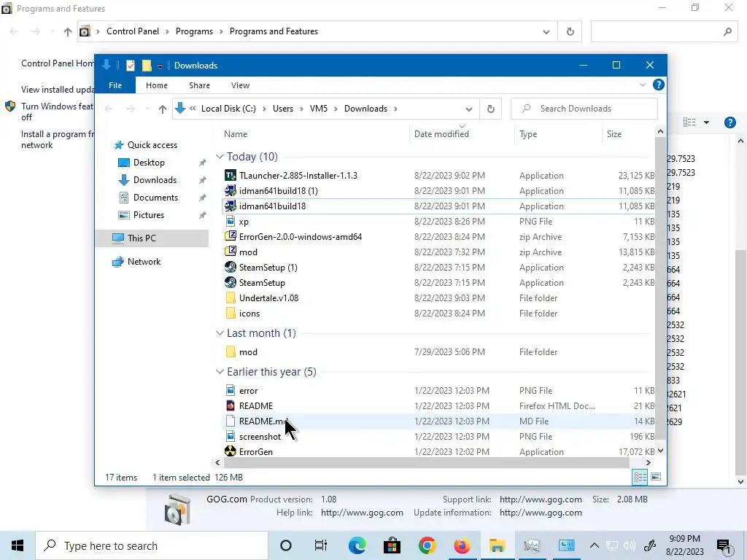Select Documents in Quick access
The height and width of the screenshot is (560, 747).
click(x=155, y=197)
